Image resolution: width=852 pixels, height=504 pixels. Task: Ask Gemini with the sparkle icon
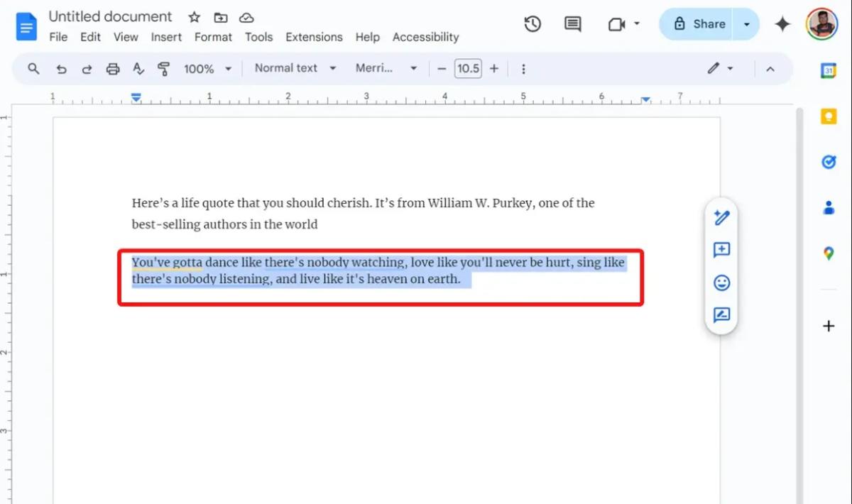tap(782, 23)
